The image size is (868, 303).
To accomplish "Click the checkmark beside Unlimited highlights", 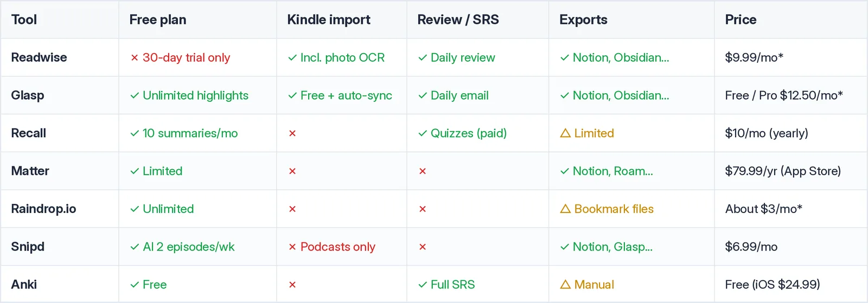I will [x=135, y=95].
